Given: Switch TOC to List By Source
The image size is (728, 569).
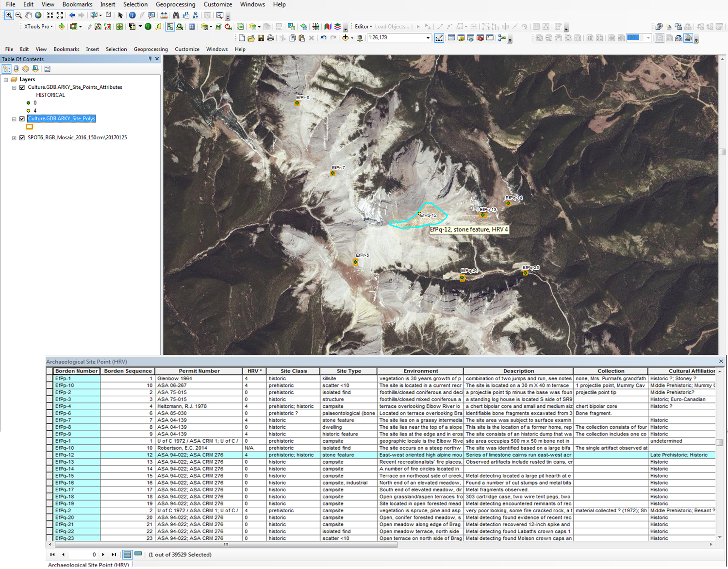Looking at the screenshot, I should point(16,69).
